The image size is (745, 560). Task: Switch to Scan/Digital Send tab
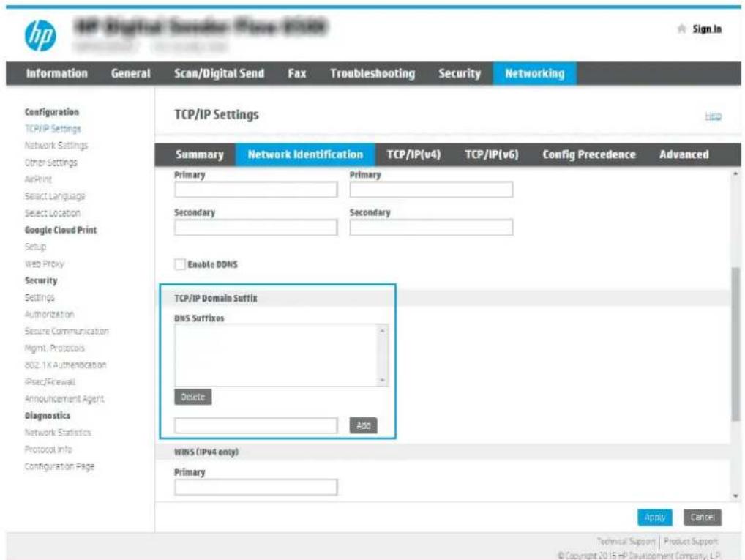(219, 74)
